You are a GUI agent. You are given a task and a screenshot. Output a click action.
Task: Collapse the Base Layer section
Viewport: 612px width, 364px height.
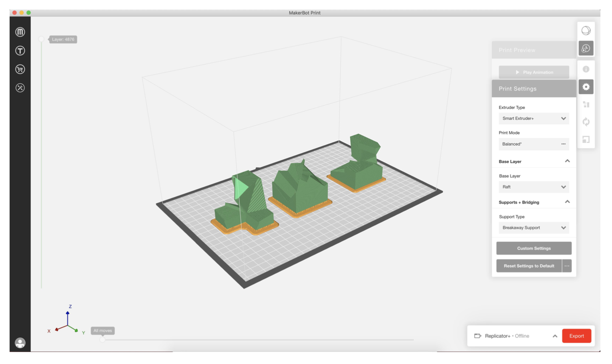567,161
